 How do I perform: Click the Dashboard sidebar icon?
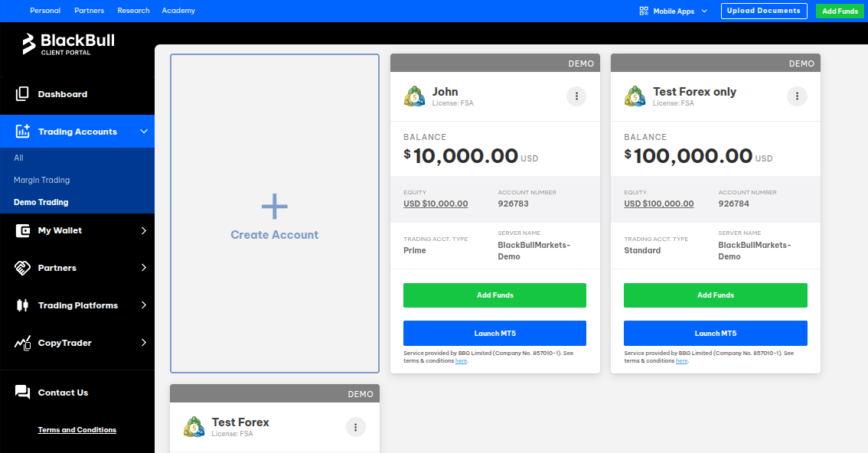(22, 94)
